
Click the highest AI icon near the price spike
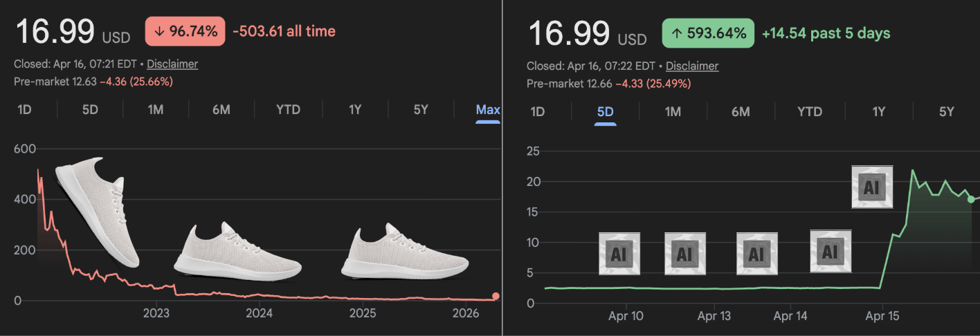click(872, 187)
